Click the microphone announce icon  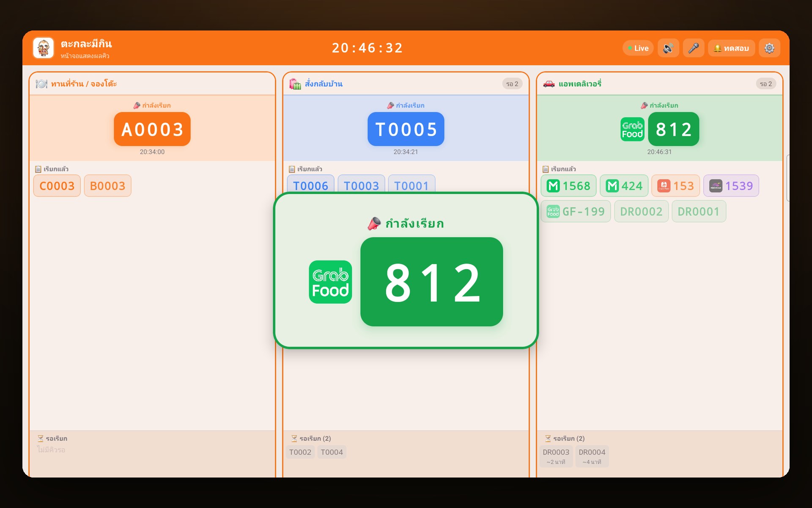693,48
